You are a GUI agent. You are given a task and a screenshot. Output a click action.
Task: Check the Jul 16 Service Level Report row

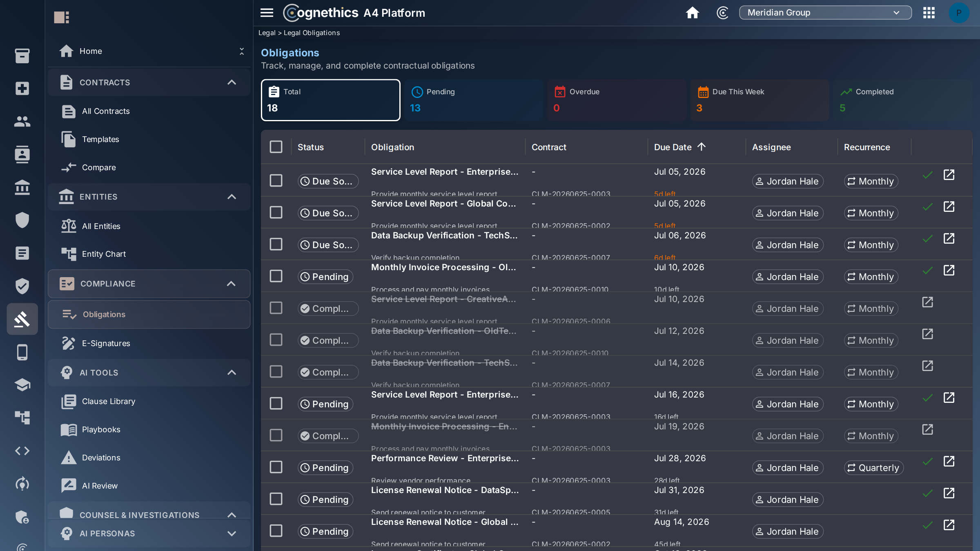(x=276, y=403)
